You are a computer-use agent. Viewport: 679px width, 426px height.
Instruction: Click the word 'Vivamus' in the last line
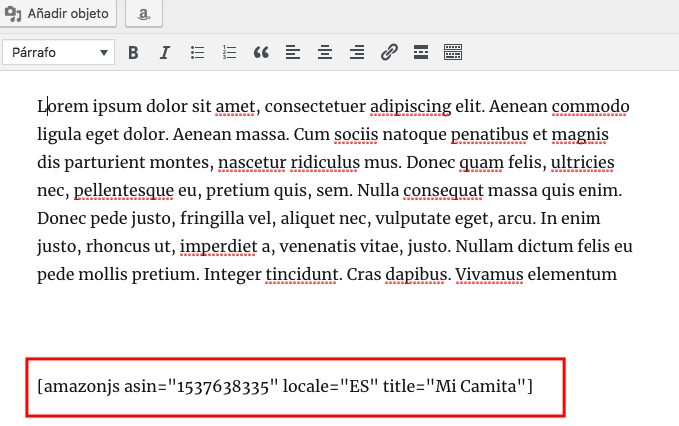point(489,274)
